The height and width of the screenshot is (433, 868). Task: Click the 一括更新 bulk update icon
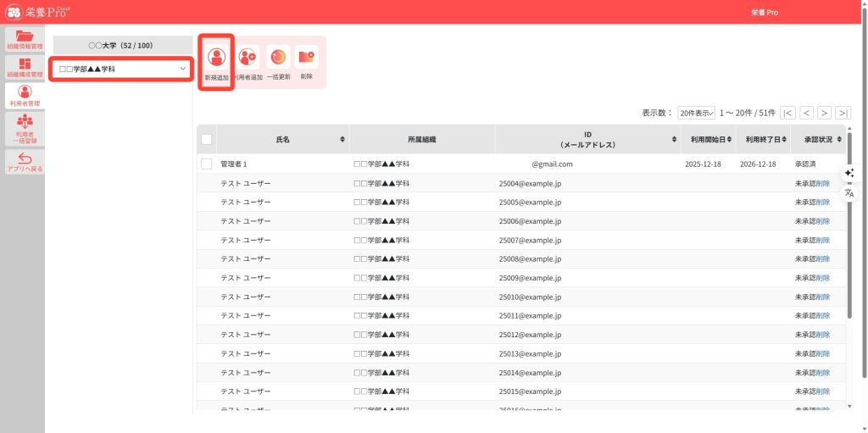(x=278, y=58)
